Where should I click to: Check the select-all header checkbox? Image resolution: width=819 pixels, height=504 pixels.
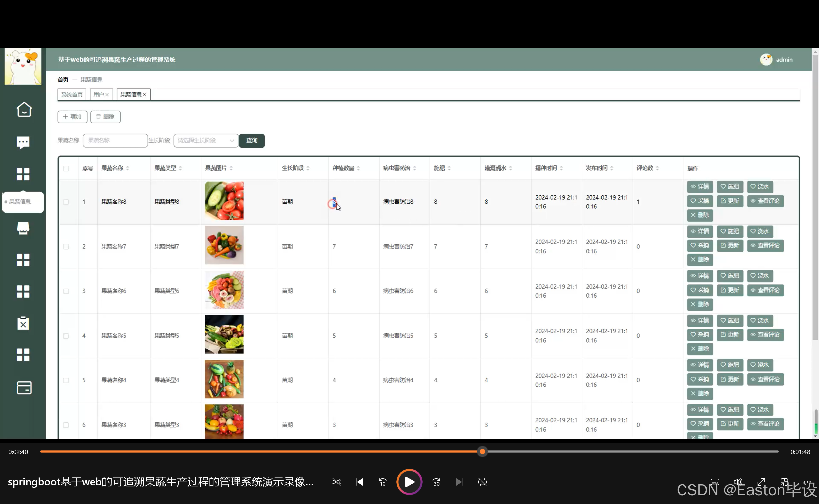[x=66, y=168]
